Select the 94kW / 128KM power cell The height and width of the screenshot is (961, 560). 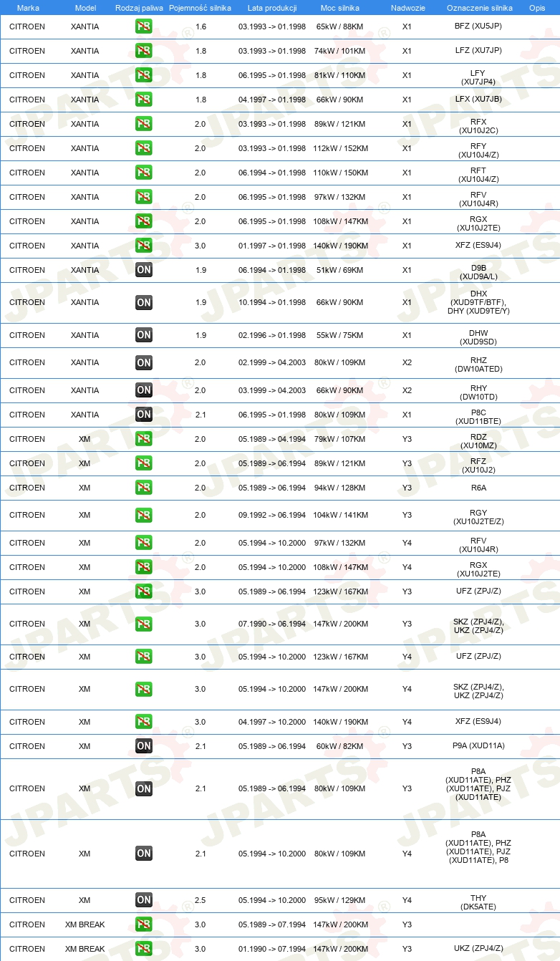[340, 488]
